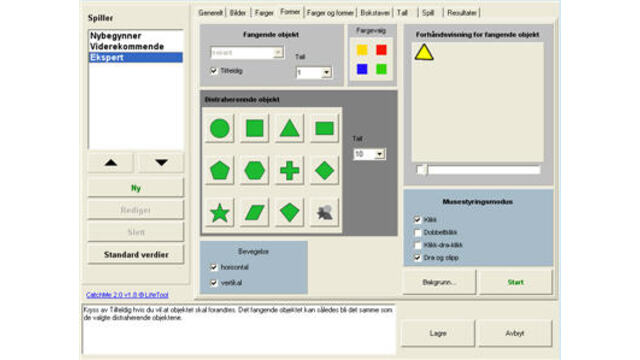Open the catching object Tall dropdown
640x360 pixels.
pos(326,73)
